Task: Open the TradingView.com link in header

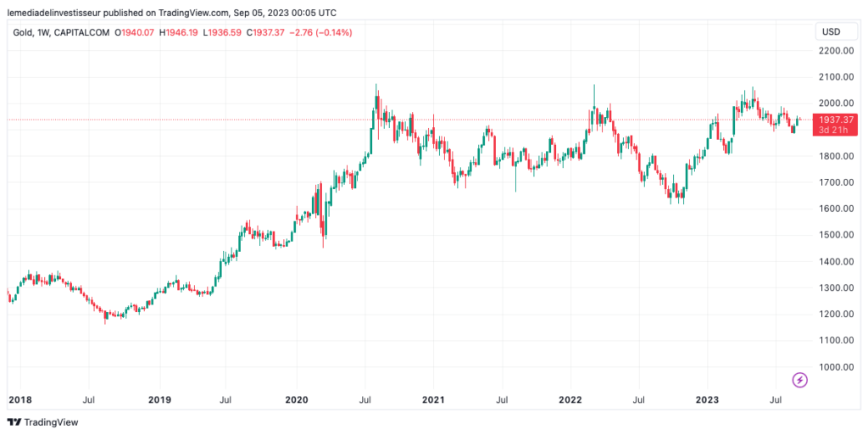Action: [x=194, y=13]
